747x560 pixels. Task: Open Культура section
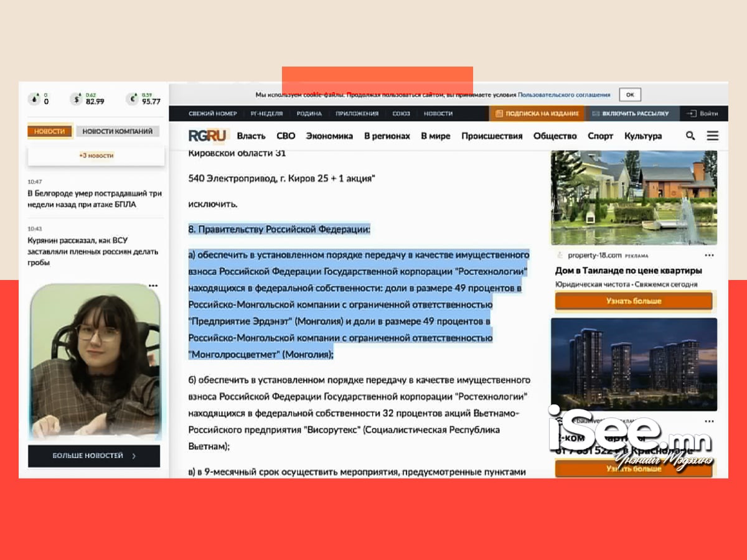click(x=643, y=136)
